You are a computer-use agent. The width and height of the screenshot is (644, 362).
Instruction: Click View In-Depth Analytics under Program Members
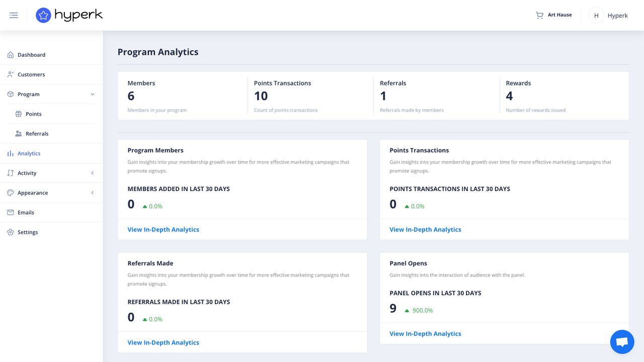(x=163, y=229)
